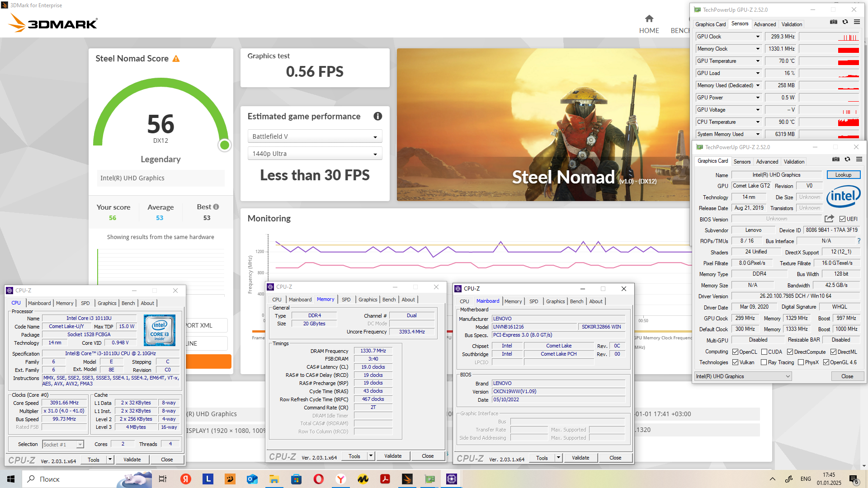Image resolution: width=868 pixels, height=488 pixels.
Task: Click refresh icon in GPU-Z sensor readings window
Action: [845, 22]
